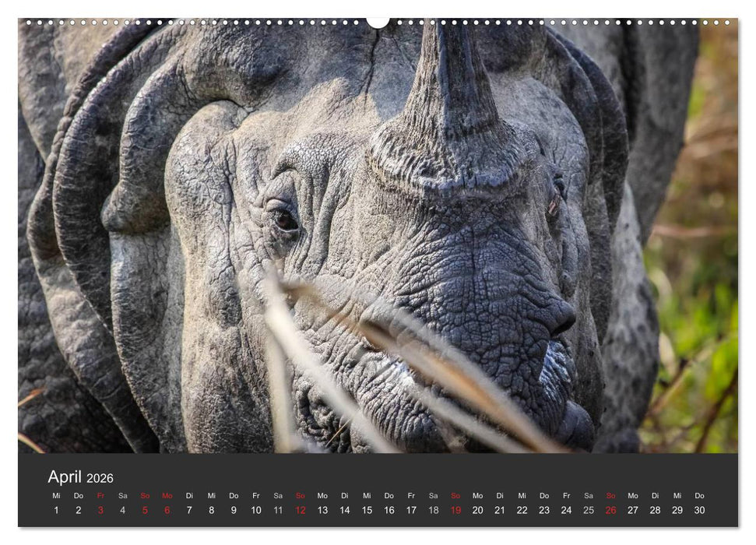Click the red date 19
This screenshot has width=756, height=545.
tap(455, 510)
